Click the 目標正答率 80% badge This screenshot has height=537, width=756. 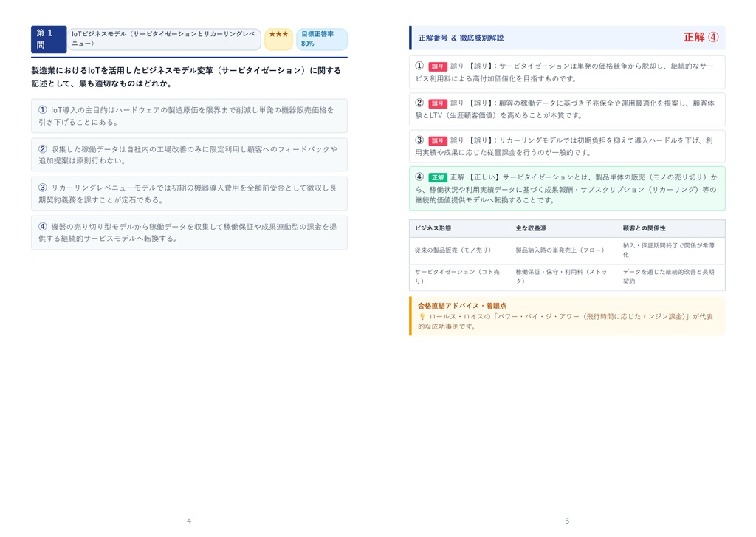[x=322, y=39]
